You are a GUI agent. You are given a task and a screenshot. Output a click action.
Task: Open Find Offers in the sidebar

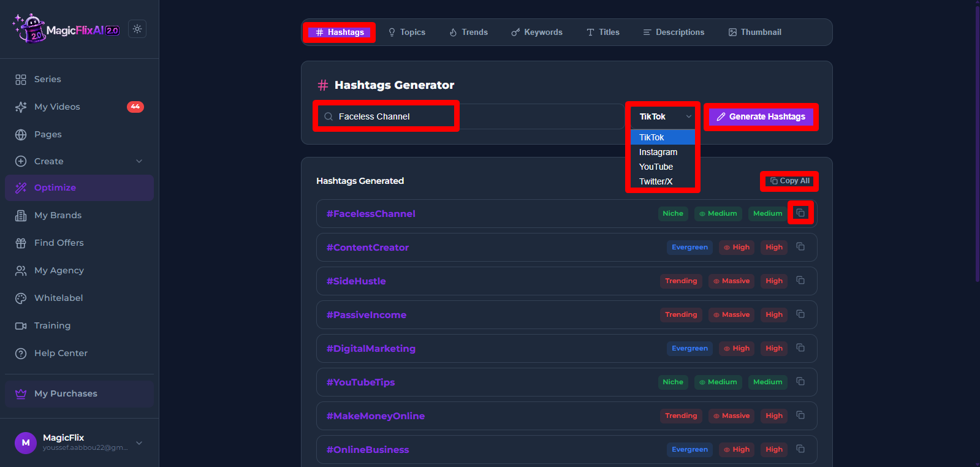(79, 243)
